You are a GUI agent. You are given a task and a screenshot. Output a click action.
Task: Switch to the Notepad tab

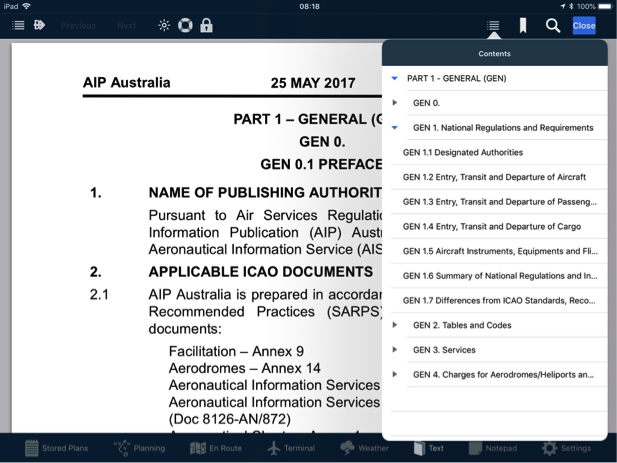pyautogui.click(x=492, y=448)
